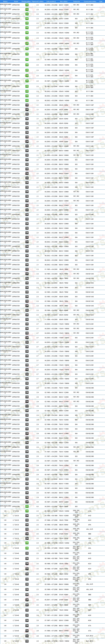Click ON icon in LT 28-46 APA 2DA, 2DD, 2DH row
Viewport: 105px width, 644px height.
pyautogui.click(x=27, y=574)
